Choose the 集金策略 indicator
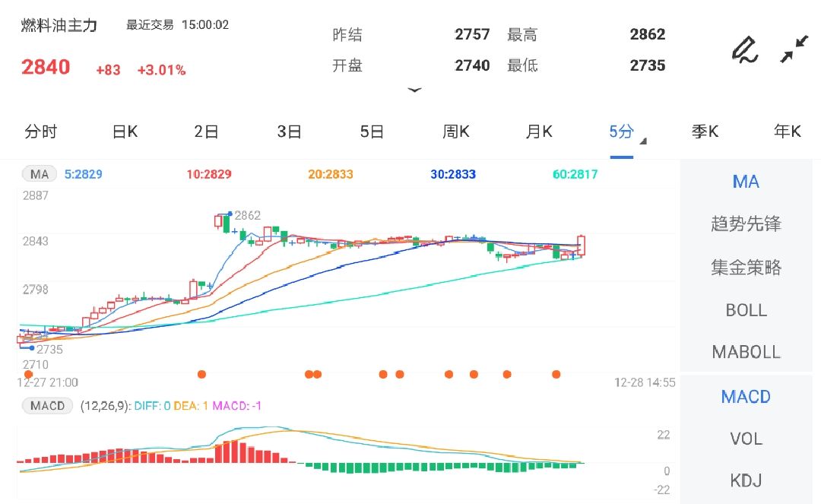This screenshot has height=504, width=821. click(746, 268)
